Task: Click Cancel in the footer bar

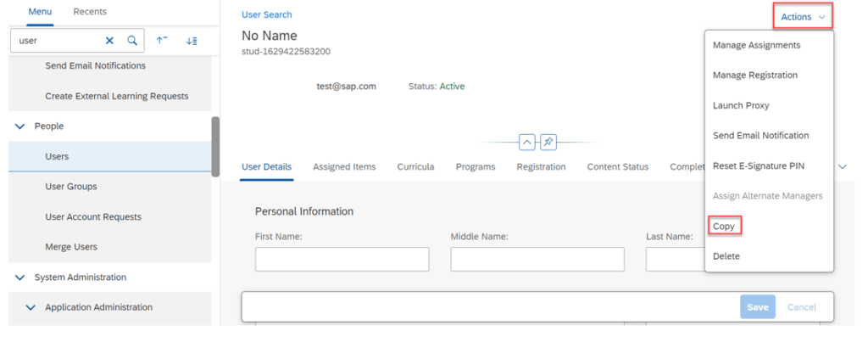Action: point(802,307)
